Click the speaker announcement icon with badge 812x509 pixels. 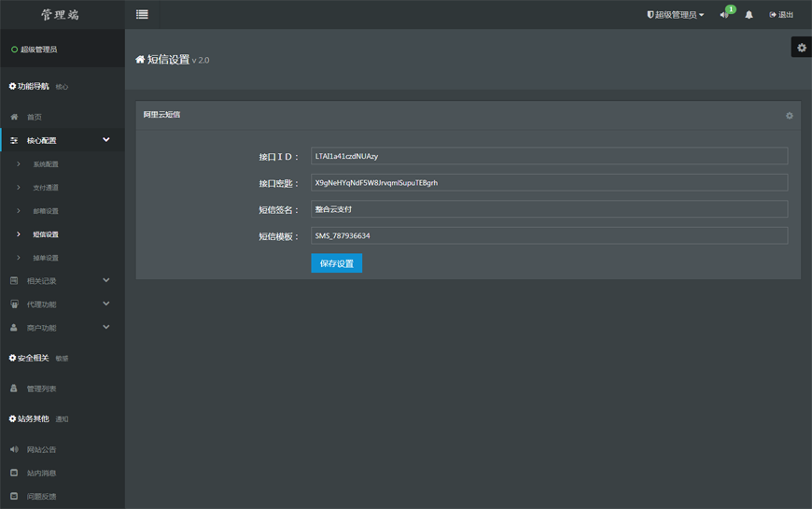click(724, 15)
